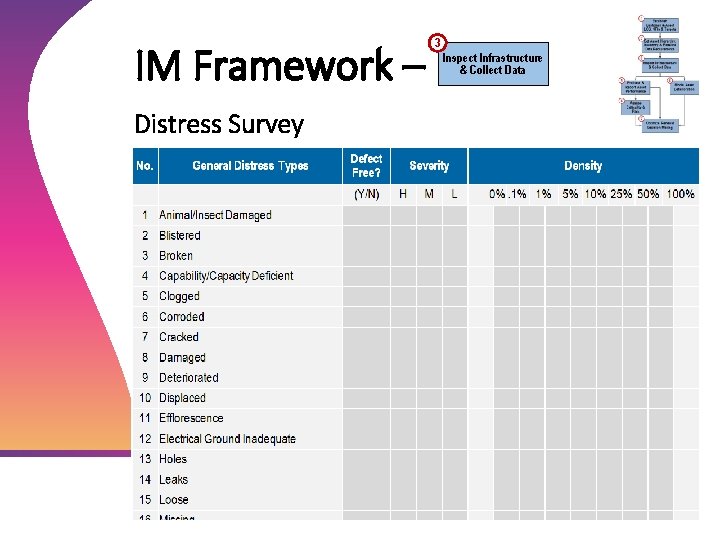The width and height of the screenshot is (720, 540).
Task: Select the "Blistered" row label
Action: click(x=180, y=236)
